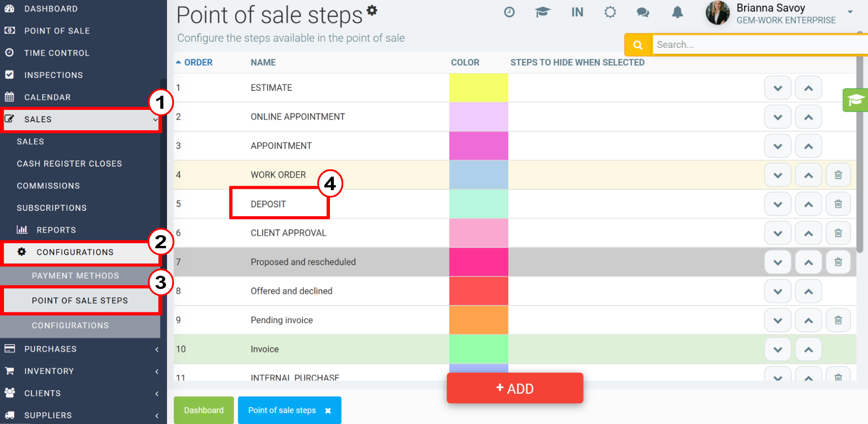Open Payment Methods in sidebar
868x424 pixels.
75,276
